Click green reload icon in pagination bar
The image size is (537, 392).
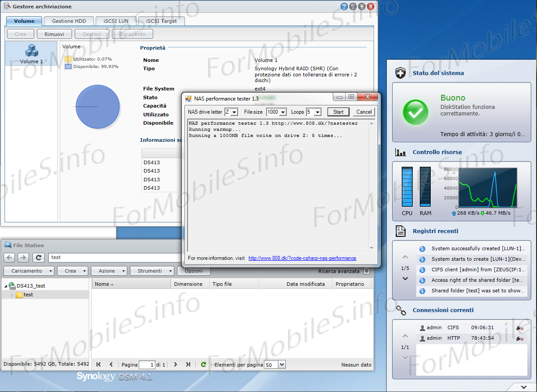tap(203, 364)
